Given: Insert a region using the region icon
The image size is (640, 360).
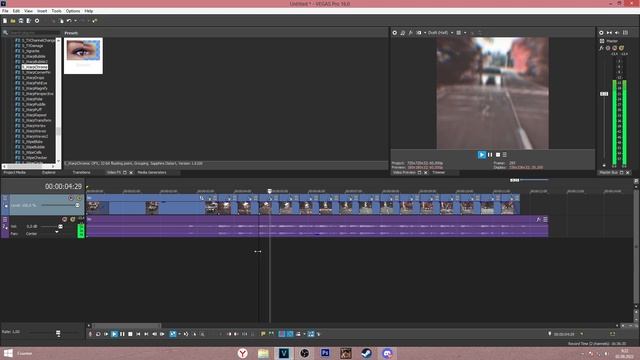Looking at the screenshot, I should [271, 334].
